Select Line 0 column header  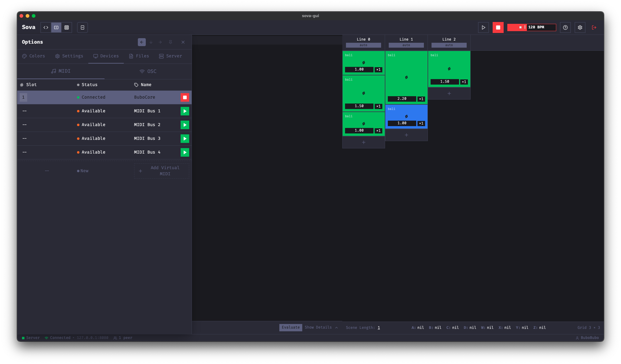pyautogui.click(x=363, y=39)
